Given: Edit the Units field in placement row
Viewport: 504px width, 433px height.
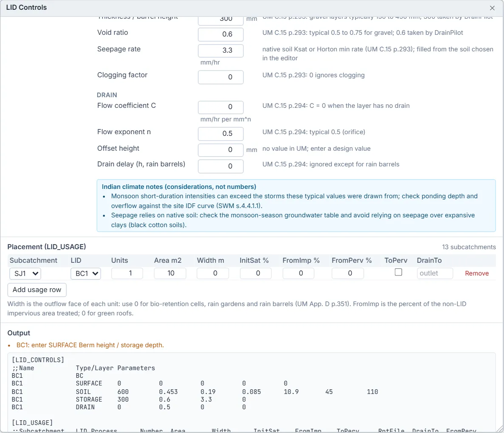Looking at the screenshot, I should point(127,273).
